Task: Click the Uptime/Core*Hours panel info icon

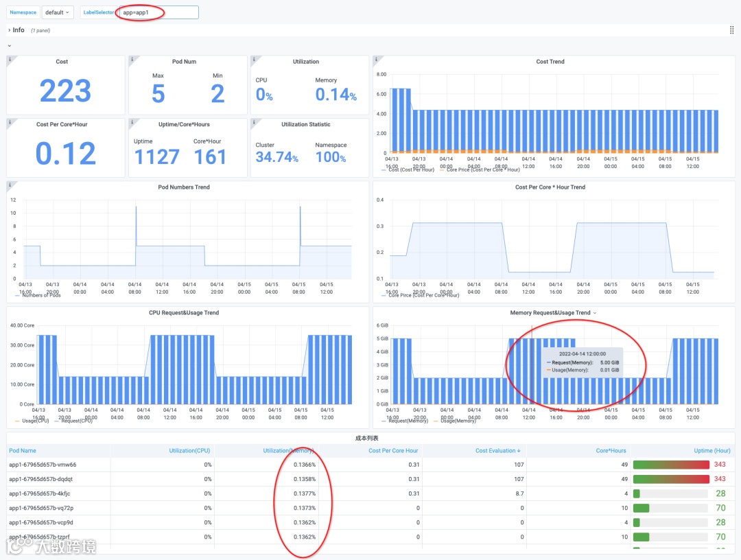Action: pos(132,122)
